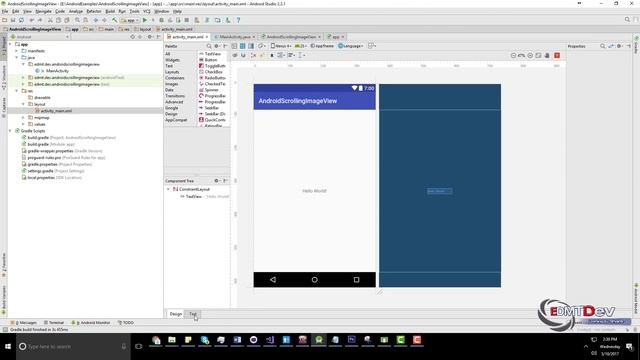Open the Android Monitor tool window
Screen dimensions: 640x360
[91, 322]
